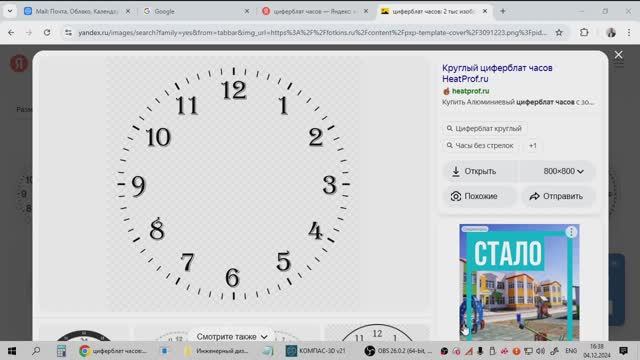Image resolution: width=640 pixels, height=360 pixels.
Task: Bookmark this page with the star icon
Action: click(559, 33)
